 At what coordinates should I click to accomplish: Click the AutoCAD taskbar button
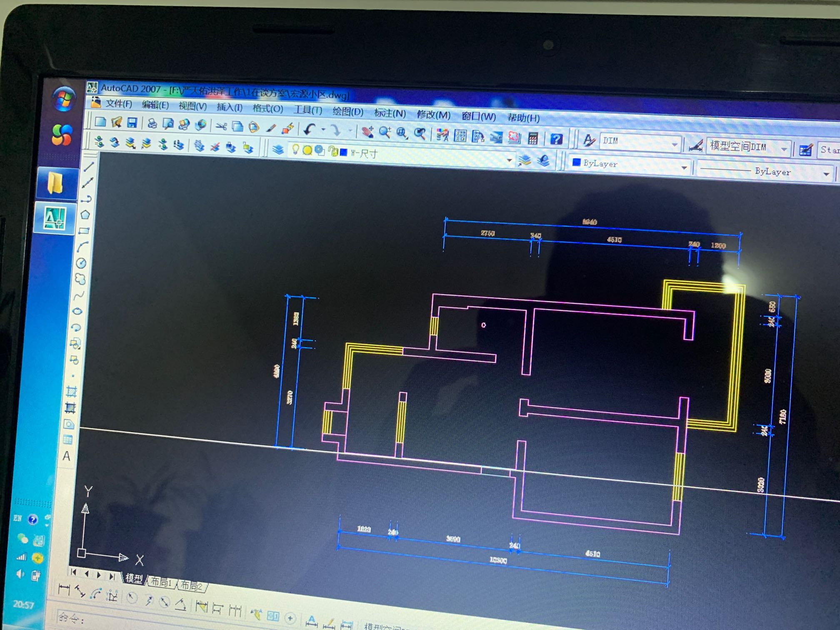click(55, 218)
